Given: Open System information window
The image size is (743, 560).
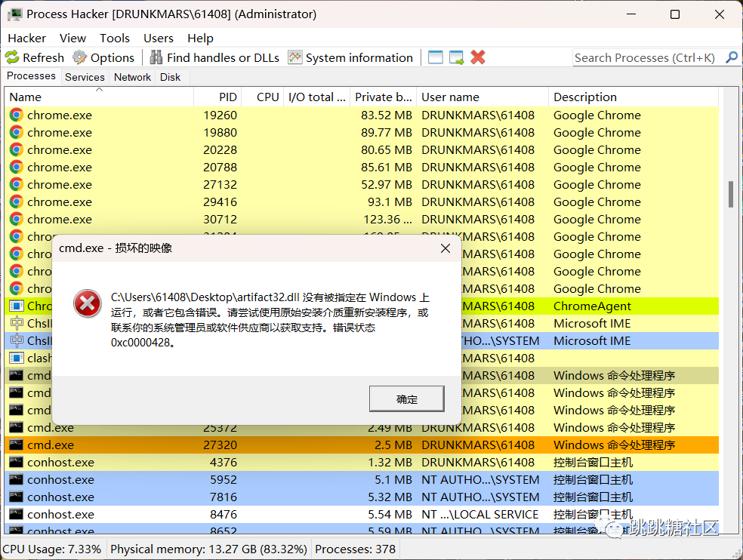Looking at the screenshot, I should (350, 58).
